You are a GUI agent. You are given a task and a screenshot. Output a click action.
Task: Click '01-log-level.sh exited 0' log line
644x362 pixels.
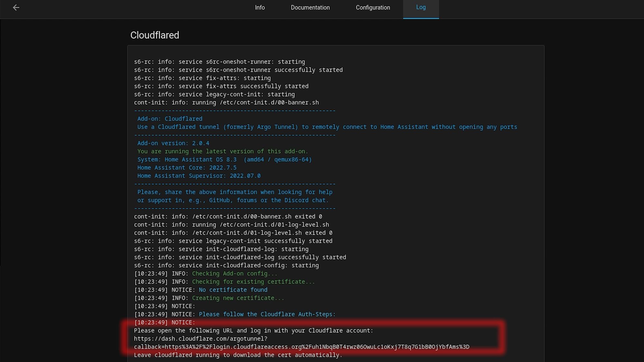click(x=233, y=233)
